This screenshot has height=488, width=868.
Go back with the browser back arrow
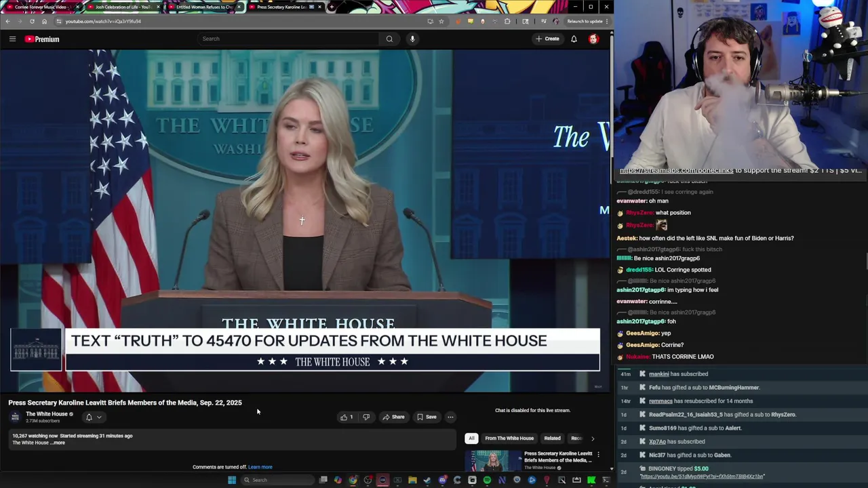[x=7, y=21]
